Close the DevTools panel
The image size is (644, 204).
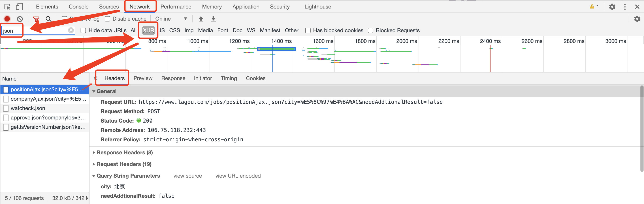[x=637, y=7]
